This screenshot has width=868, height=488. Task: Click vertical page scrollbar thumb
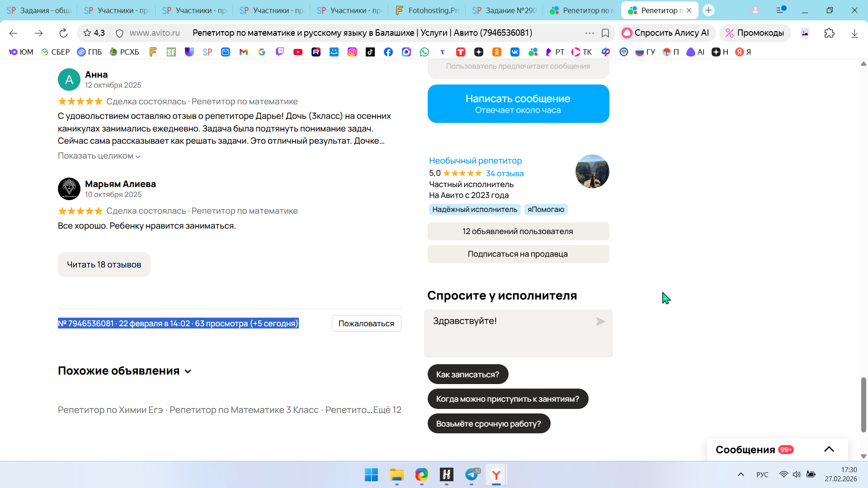(863, 404)
